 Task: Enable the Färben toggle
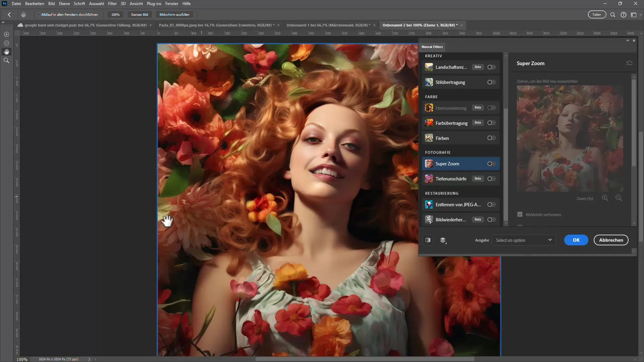[491, 138]
